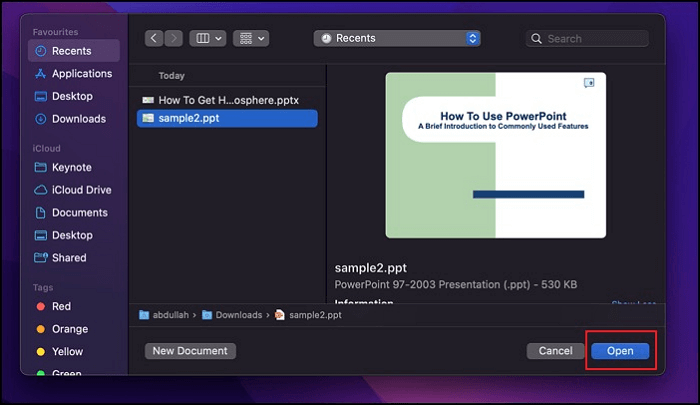This screenshot has width=700, height=405.
Task: Click the Applications icon in sidebar
Action: 41,74
